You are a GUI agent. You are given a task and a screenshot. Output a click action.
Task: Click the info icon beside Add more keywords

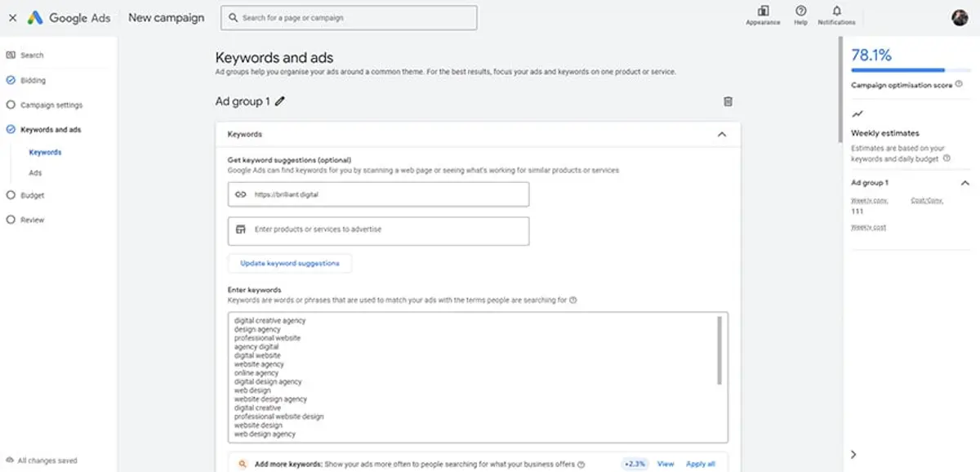click(581, 463)
